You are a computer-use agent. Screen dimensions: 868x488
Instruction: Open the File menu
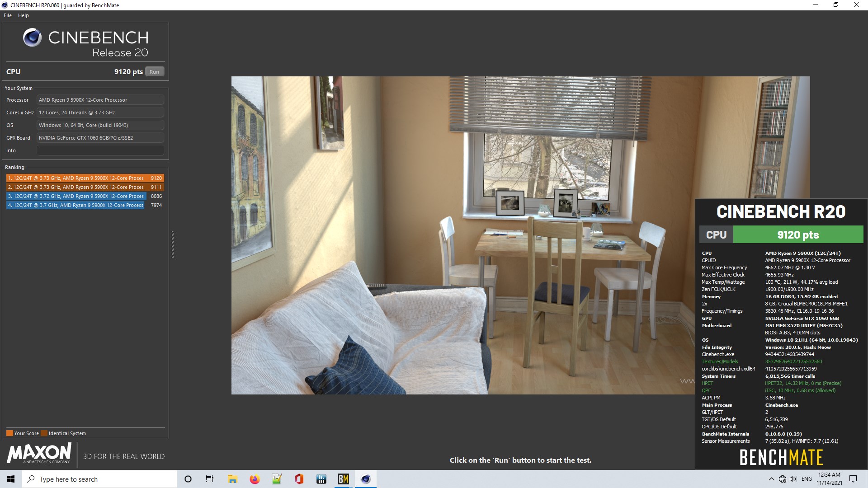(x=8, y=15)
